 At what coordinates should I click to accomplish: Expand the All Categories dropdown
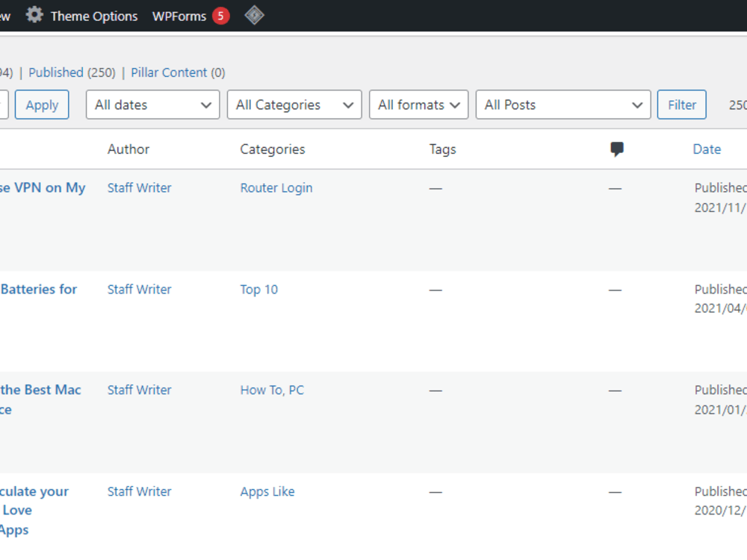pyautogui.click(x=294, y=105)
